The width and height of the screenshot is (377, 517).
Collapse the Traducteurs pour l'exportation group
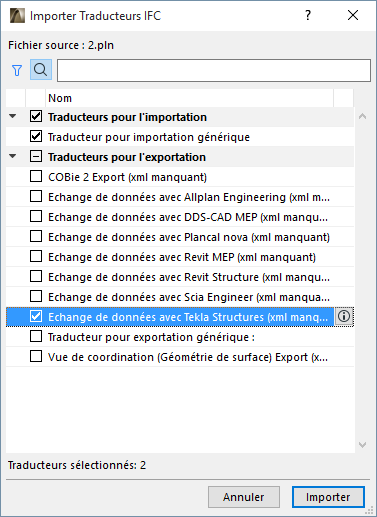[x=13, y=156]
